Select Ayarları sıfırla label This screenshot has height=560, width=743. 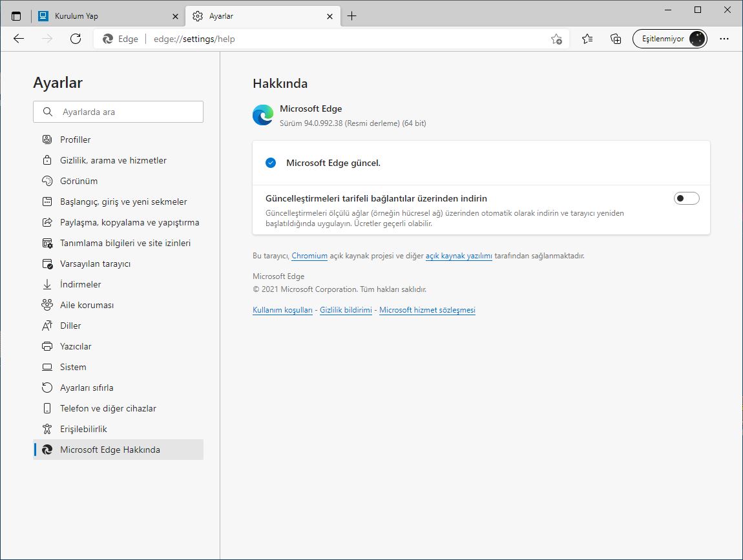click(87, 388)
